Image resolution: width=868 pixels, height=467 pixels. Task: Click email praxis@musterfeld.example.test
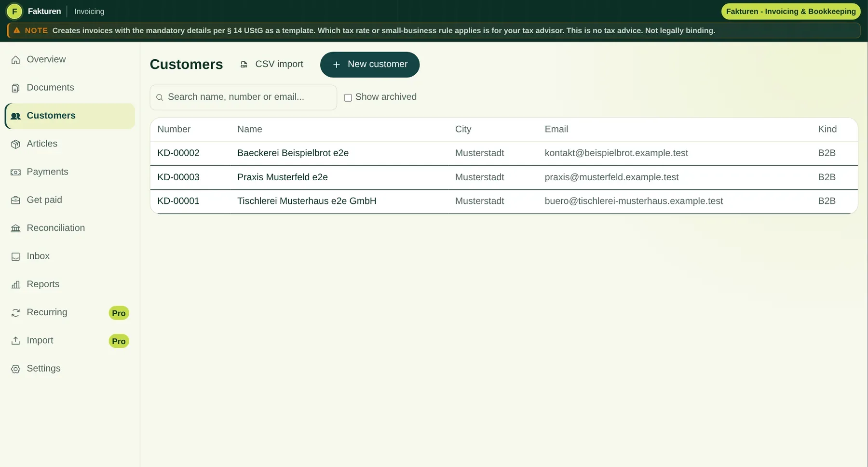[611, 177]
